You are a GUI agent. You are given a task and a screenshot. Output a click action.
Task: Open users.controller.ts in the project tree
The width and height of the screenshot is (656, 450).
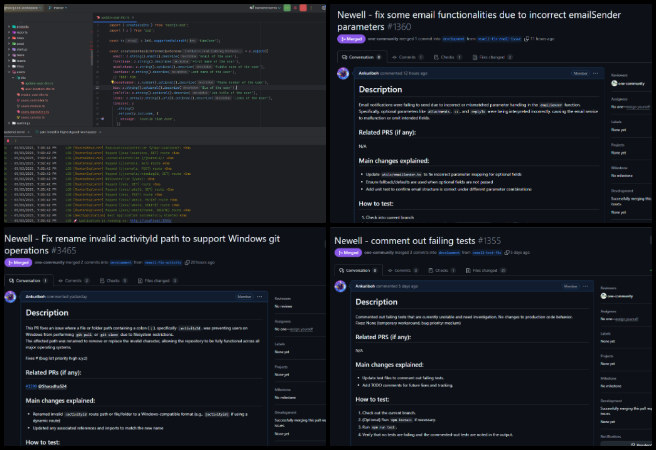click(33, 100)
